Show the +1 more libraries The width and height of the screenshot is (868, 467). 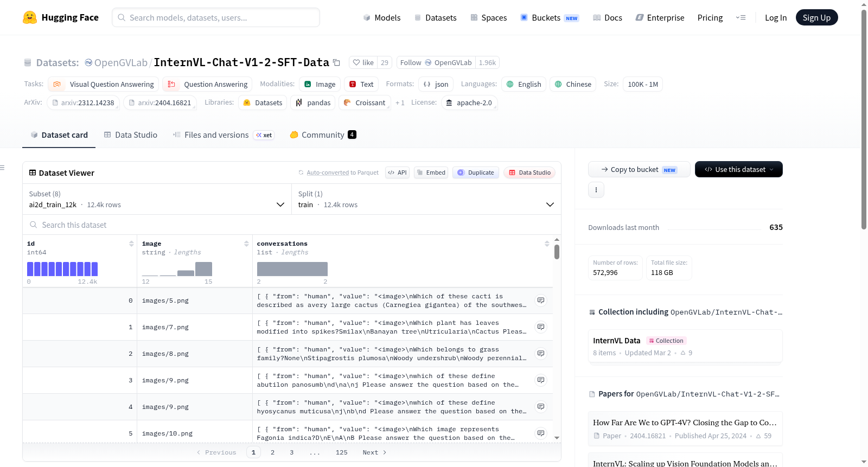click(400, 103)
